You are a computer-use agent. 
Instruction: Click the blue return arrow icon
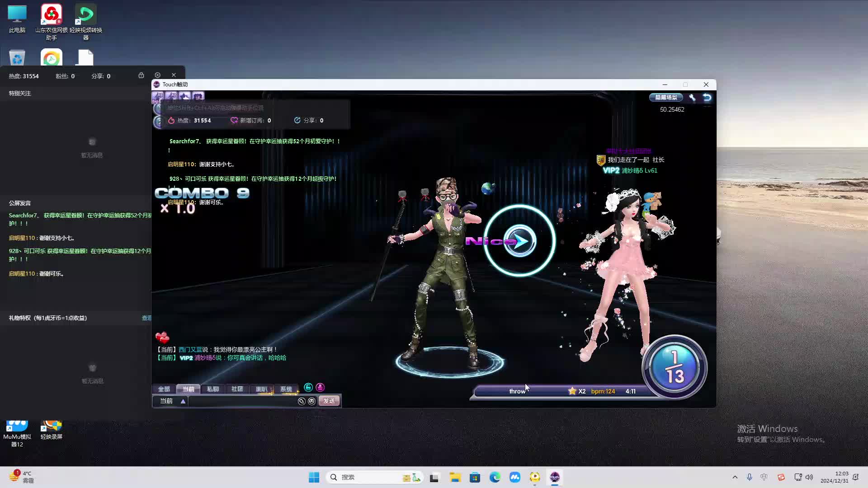point(707,97)
